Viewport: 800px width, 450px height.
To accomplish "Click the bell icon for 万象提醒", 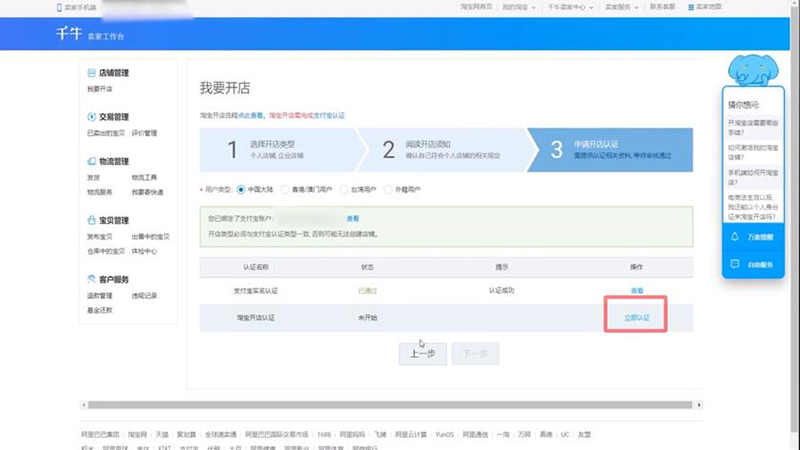I will (735, 237).
